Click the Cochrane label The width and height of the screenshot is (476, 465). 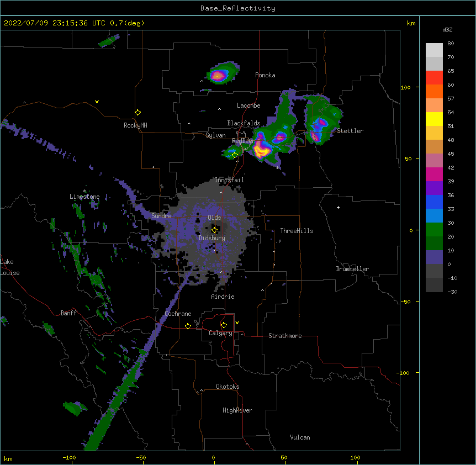178,314
